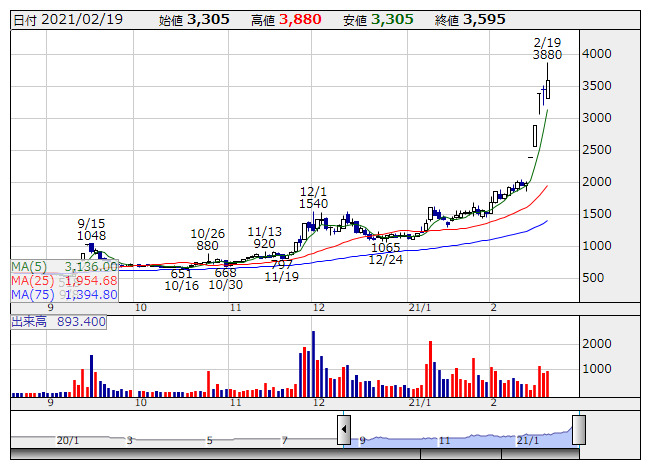Click the 2/19 3880 peak label
Screen dimensions: 653x470
(x=546, y=49)
